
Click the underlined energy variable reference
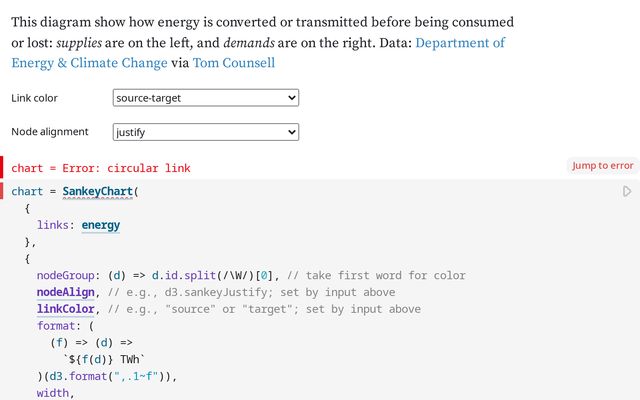101,225
